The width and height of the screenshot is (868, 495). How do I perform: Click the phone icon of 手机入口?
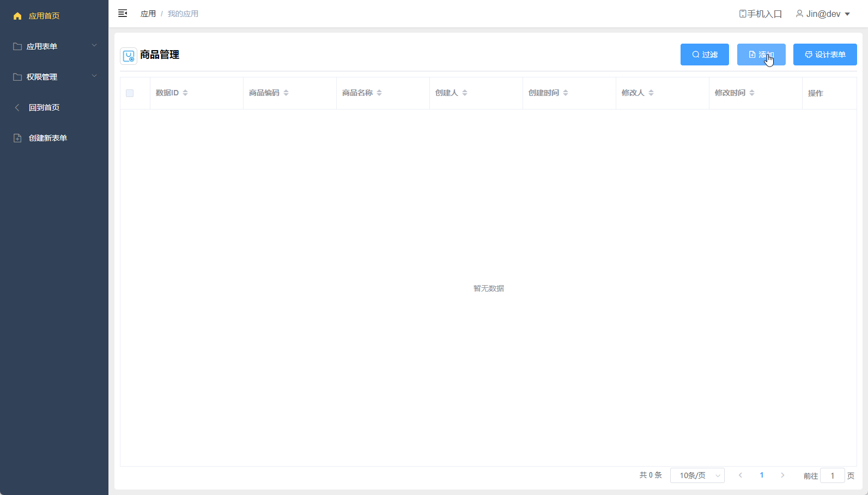click(743, 14)
